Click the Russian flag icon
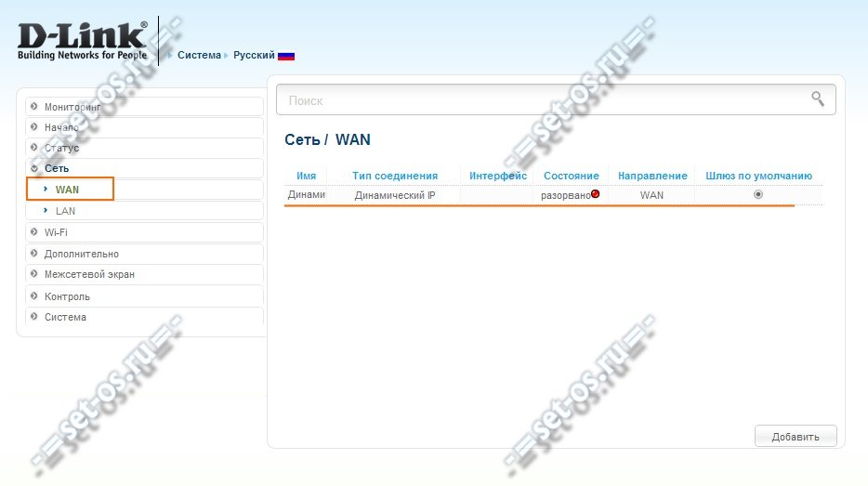 (x=286, y=56)
